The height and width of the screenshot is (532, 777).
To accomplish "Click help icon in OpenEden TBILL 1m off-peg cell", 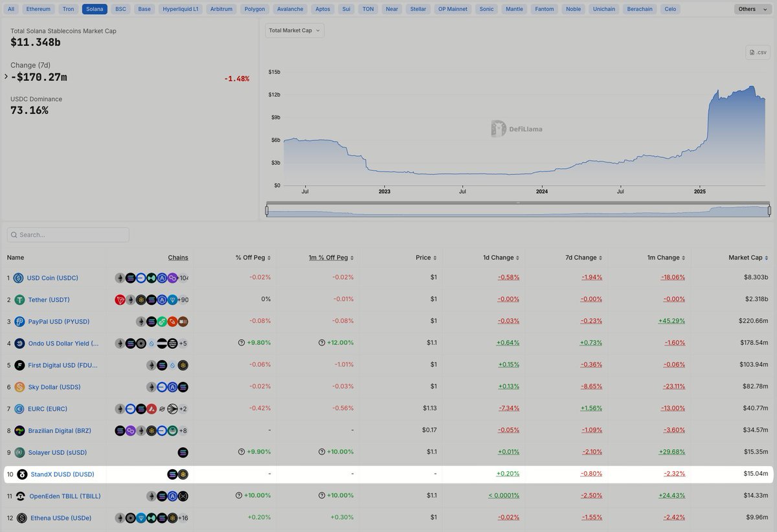I will [322, 496].
